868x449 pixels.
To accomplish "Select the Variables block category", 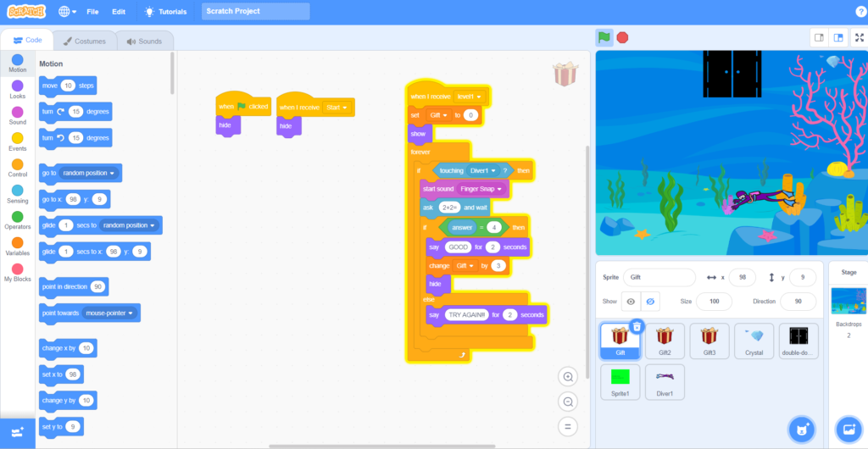I will tap(17, 247).
